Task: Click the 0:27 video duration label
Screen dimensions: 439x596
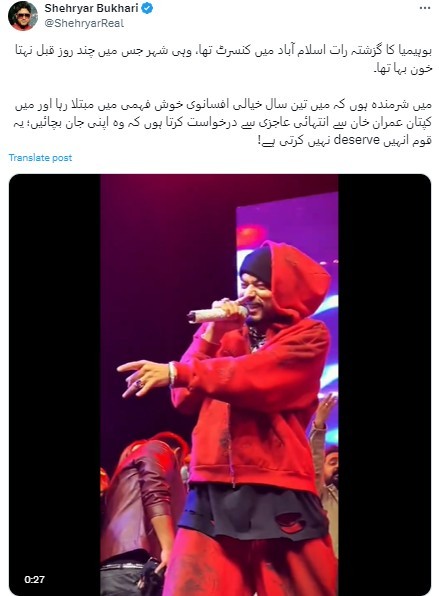Action: coord(34,580)
